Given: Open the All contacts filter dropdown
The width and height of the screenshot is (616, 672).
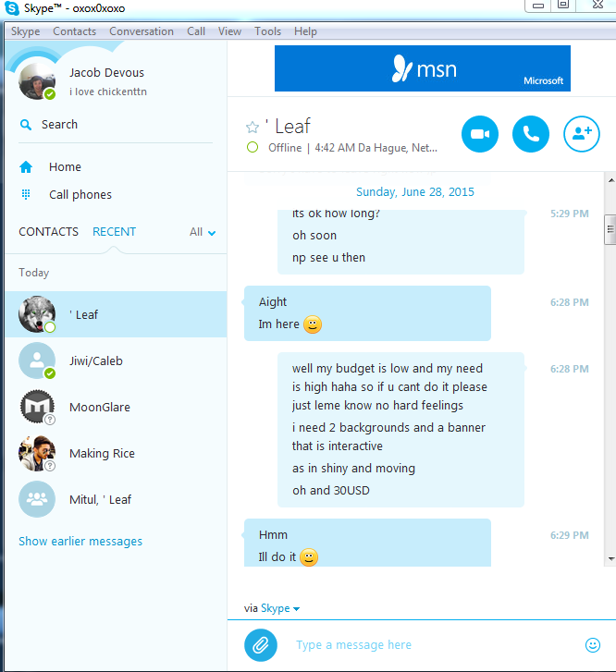Looking at the screenshot, I should coord(203,232).
